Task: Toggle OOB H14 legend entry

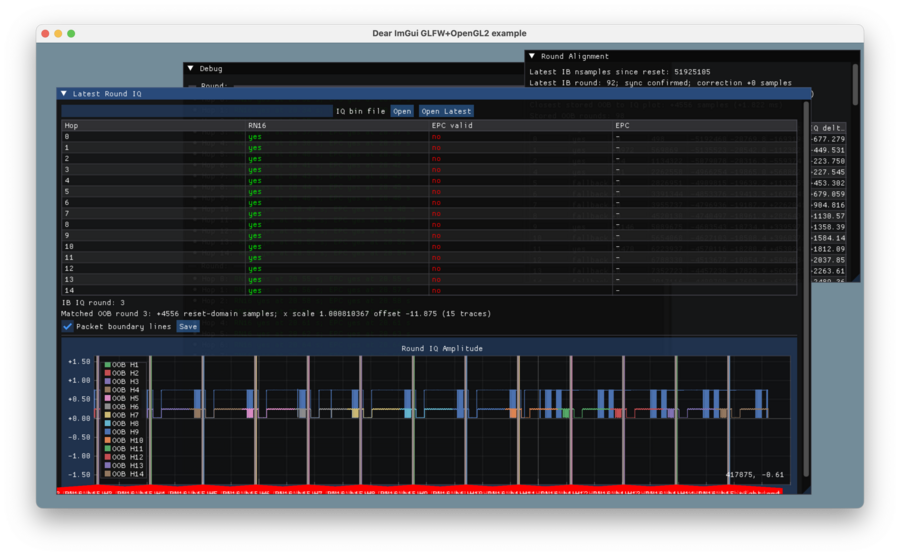Action: coord(123,475)
